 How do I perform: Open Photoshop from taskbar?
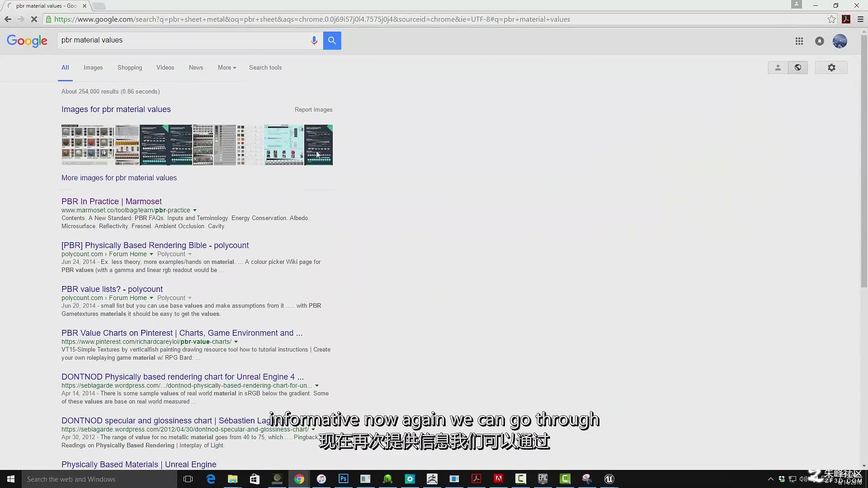[x=344, y=479]
